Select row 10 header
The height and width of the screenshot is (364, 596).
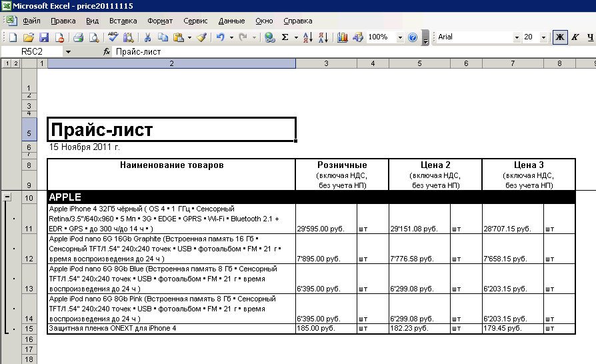coord(29,197)
